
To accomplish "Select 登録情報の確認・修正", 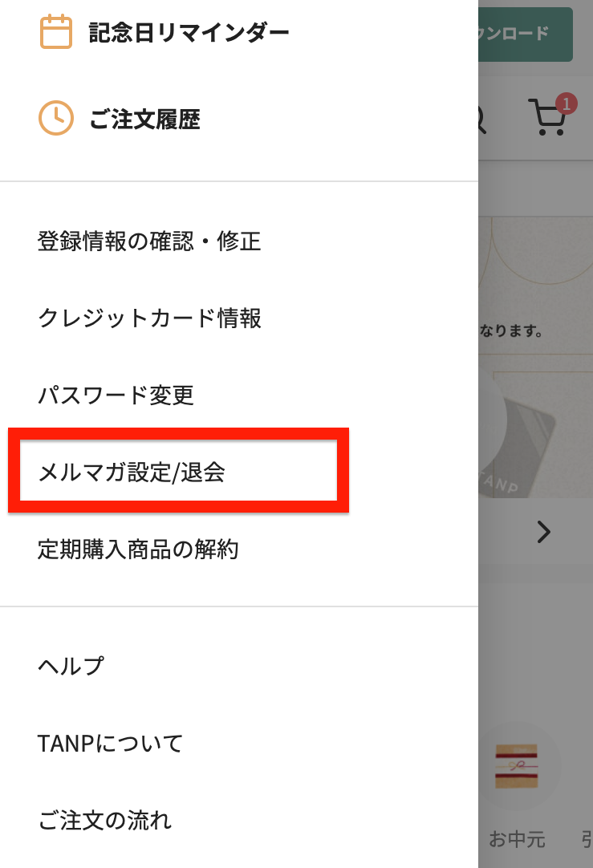I will (x=149, y=241).
